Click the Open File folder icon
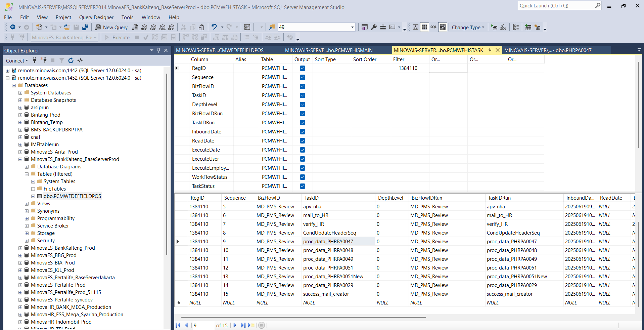The width and height of the screenshot is (644, 330). point(67,27)
